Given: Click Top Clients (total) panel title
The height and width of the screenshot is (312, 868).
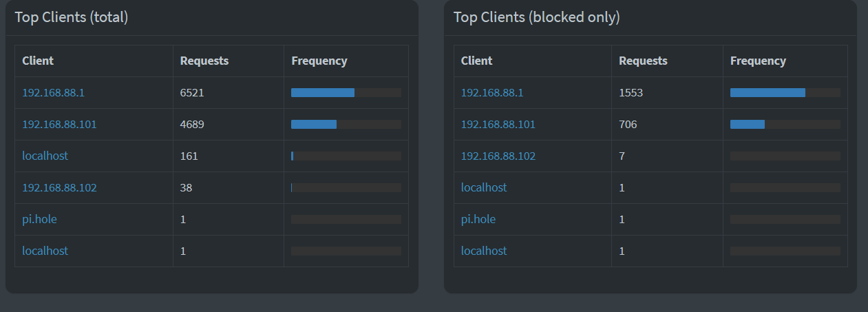Looking at the screenshot, I should pyautogui.click(x=72, y=17).
